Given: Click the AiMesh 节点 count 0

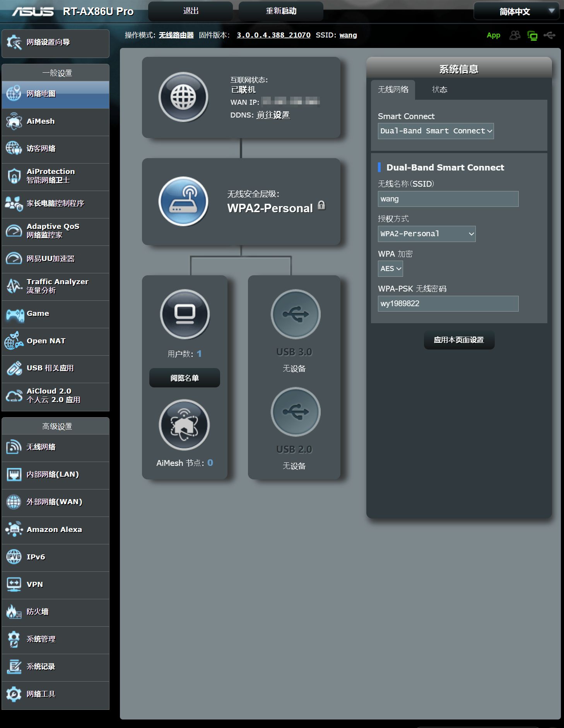Looking at the screenshot, I should [x=210, y=463].
